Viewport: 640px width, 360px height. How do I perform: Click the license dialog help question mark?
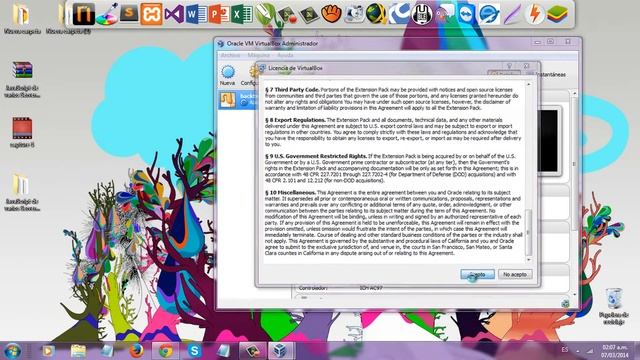click(509, 66)
